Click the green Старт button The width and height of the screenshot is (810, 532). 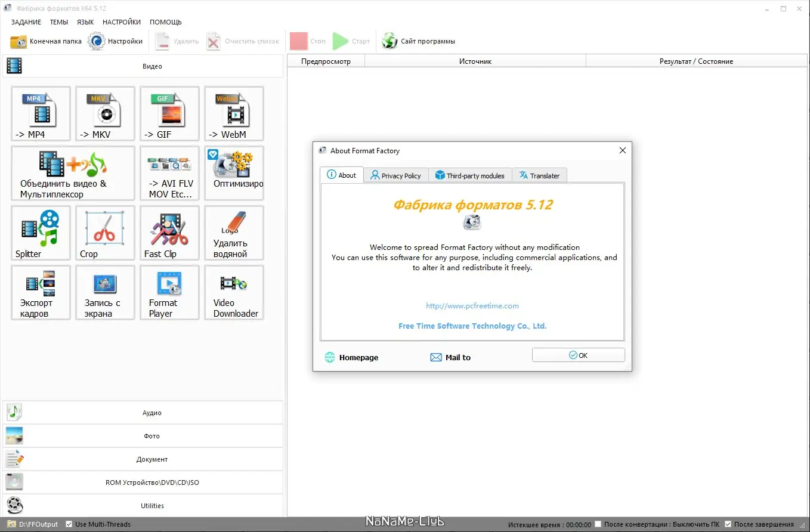coord(352,41)
